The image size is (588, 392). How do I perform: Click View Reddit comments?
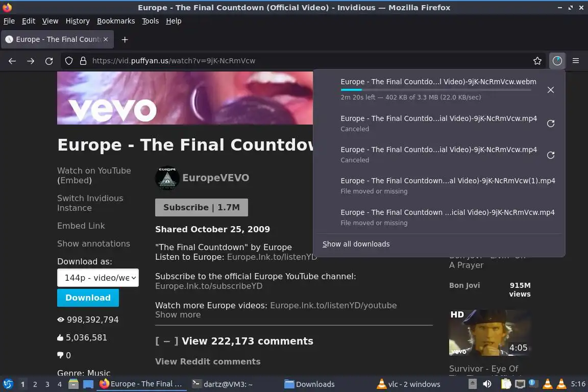pos(208,361)
